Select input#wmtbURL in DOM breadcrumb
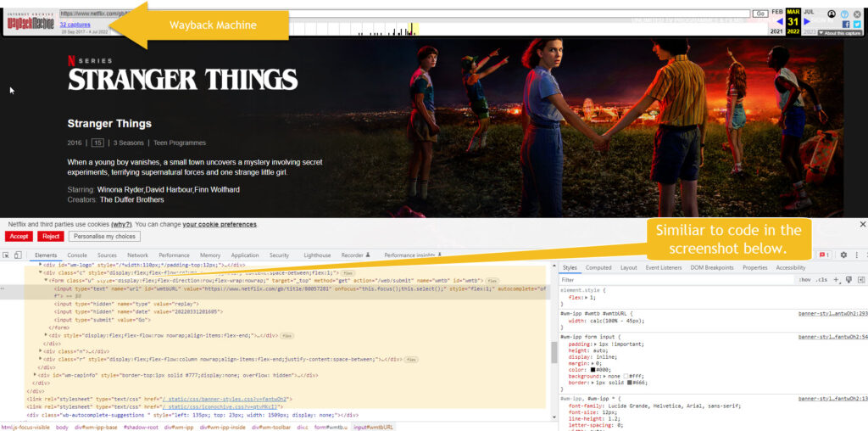The image size is (868, 431). tap(373, 427)
